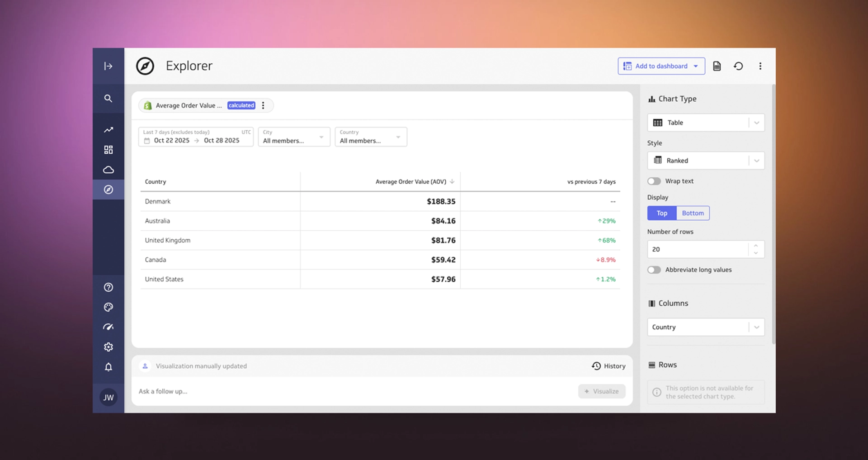Expand the Ranked style dropdown
This screenshot has width=868, height=460.
click(x=705, y=161)
